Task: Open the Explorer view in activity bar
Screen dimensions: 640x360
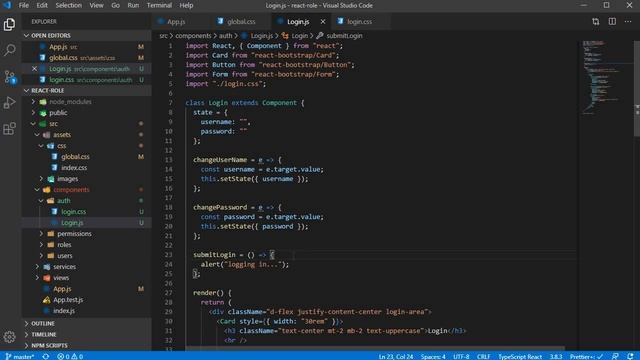Action: 9,24
